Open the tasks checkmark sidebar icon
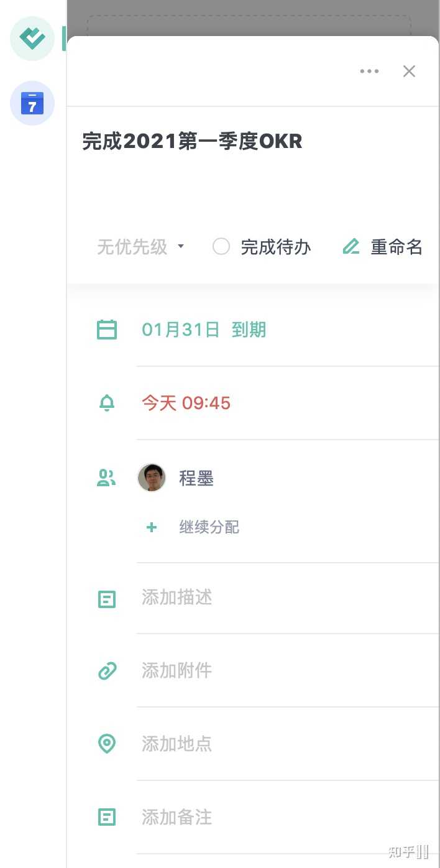Screen dimensions: 440x868 point(32,39)
